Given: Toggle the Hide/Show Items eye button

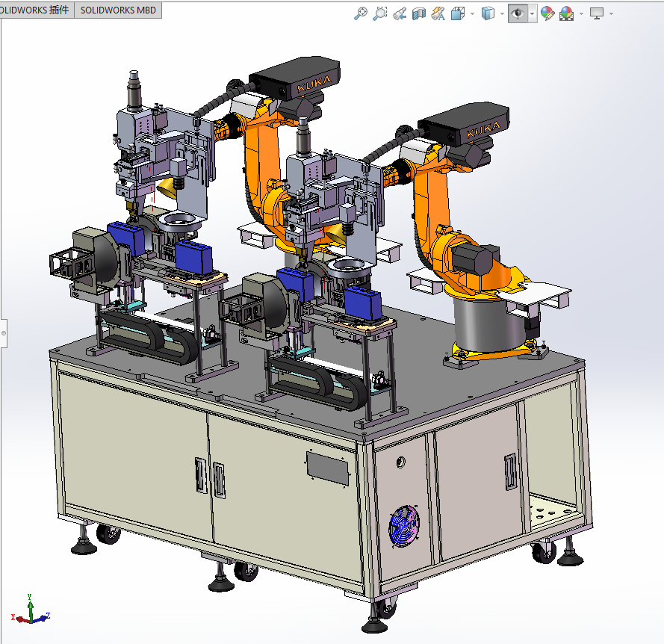Looking at the screenshot, I should click(518, 14).
